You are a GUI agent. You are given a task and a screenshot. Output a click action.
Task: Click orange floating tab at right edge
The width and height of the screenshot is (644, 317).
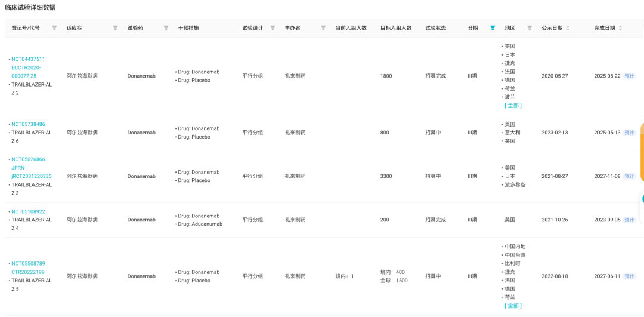(x=642, y=152)
